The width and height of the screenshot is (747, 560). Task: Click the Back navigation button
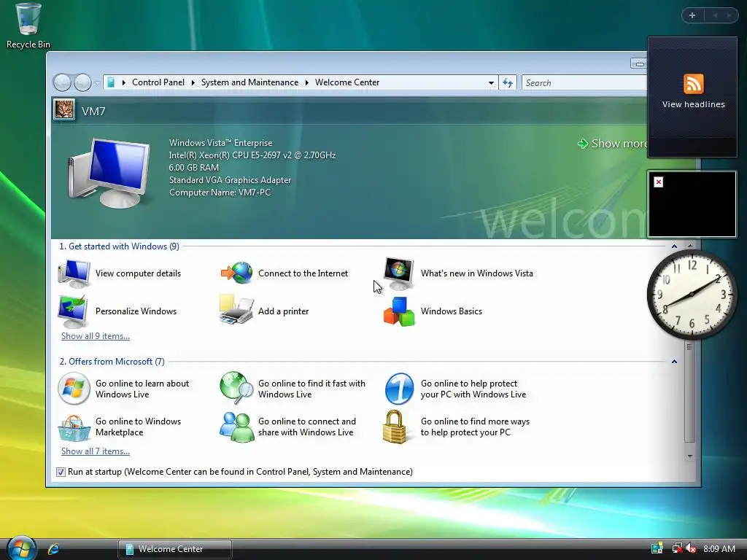tap(62, 82)
